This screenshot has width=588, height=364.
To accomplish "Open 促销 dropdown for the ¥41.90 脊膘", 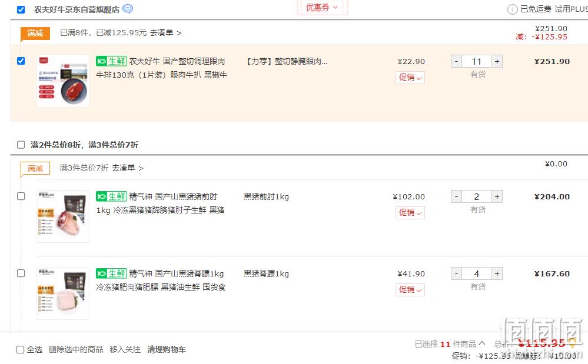I will [x=410, y=290].
